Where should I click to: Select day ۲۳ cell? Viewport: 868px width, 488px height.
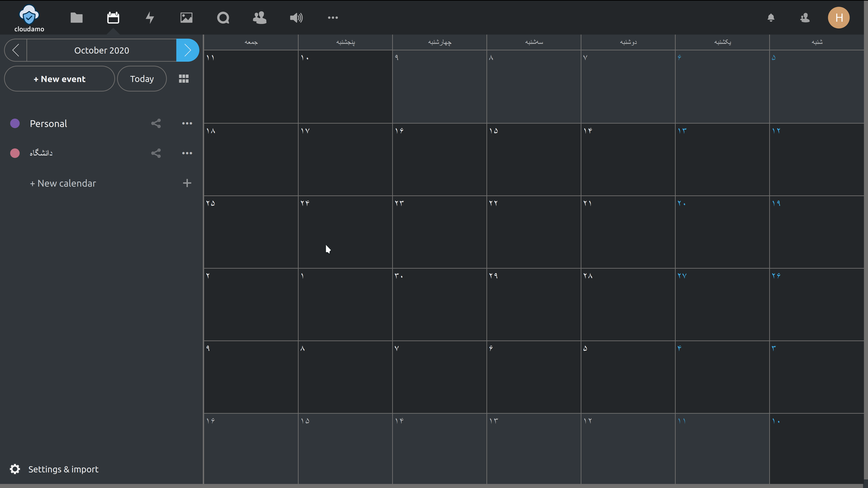click(440, 232)
